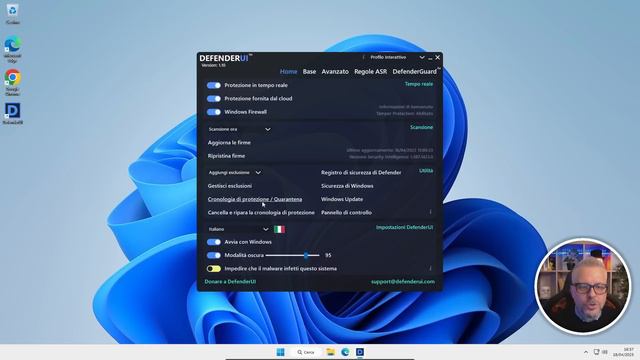The width and height of the screenshot is (640, 360).
Task: Click Aggiorna le firme
Action: pos(229,142)
